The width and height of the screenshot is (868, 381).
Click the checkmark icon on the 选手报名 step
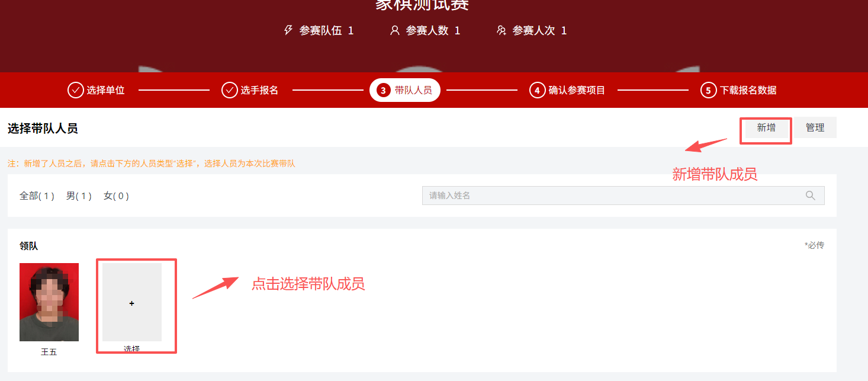click(229, 90)
